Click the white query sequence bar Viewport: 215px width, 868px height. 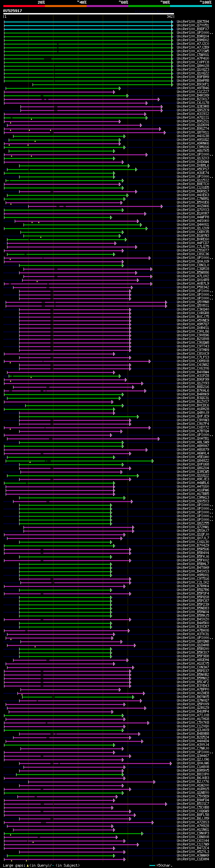[88, 14]
